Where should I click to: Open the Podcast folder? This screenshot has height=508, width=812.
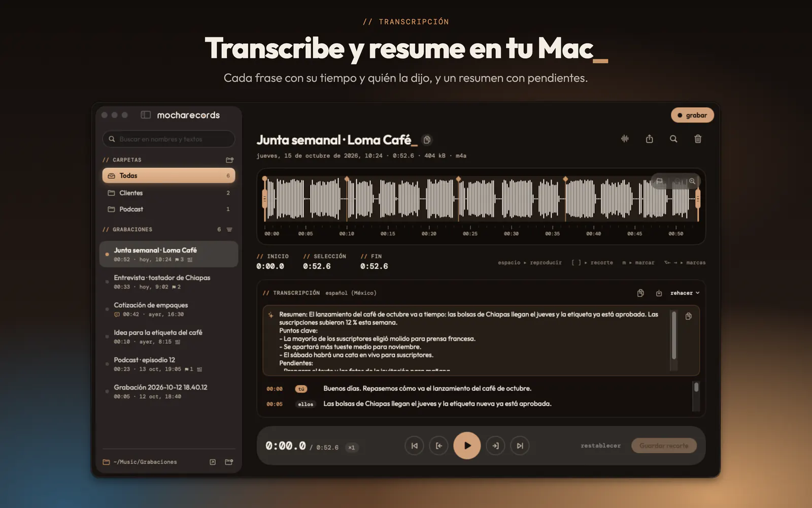[x=168, y=209]
